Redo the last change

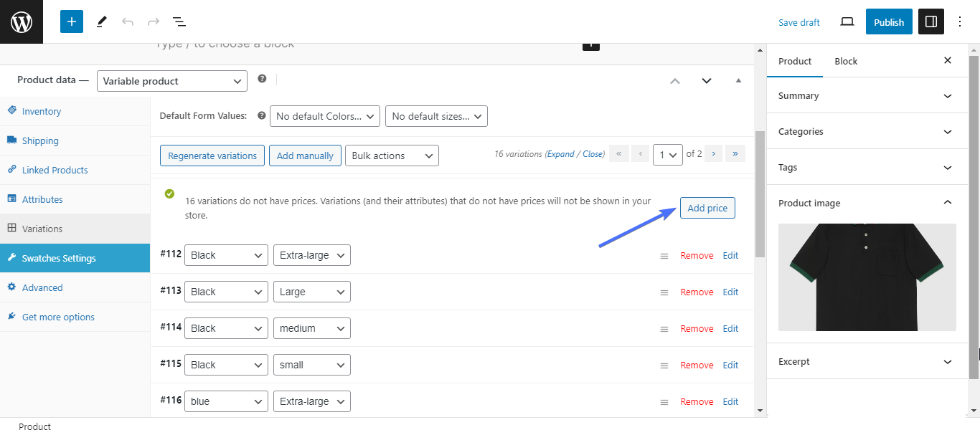pyautogui.click(x=154, y=21)
